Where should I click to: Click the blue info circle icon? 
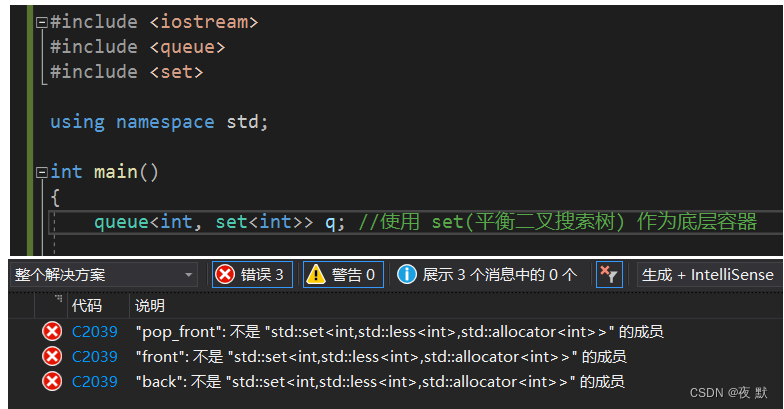click(406, 274)
